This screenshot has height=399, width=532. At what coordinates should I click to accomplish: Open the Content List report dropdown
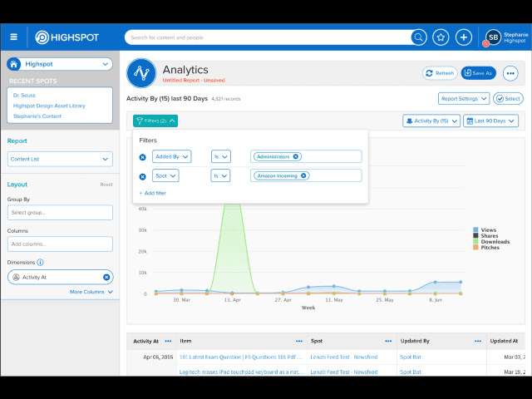pos(60,159)
